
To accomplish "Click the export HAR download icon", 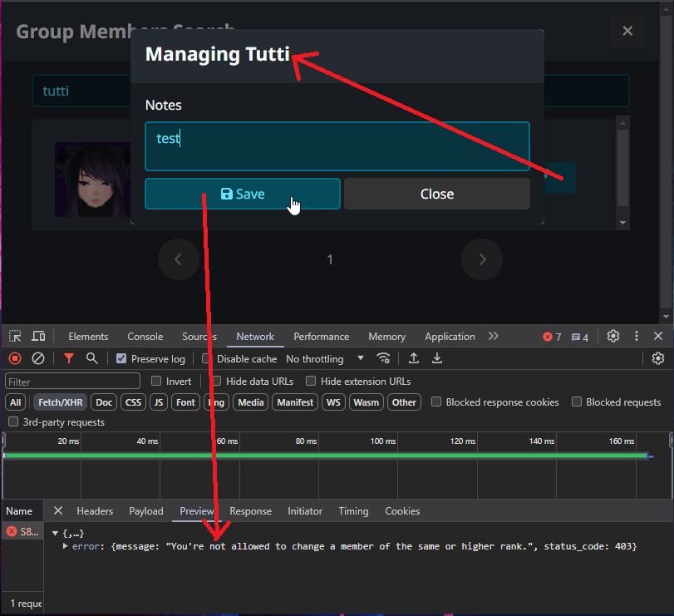I will click(437, 358).
